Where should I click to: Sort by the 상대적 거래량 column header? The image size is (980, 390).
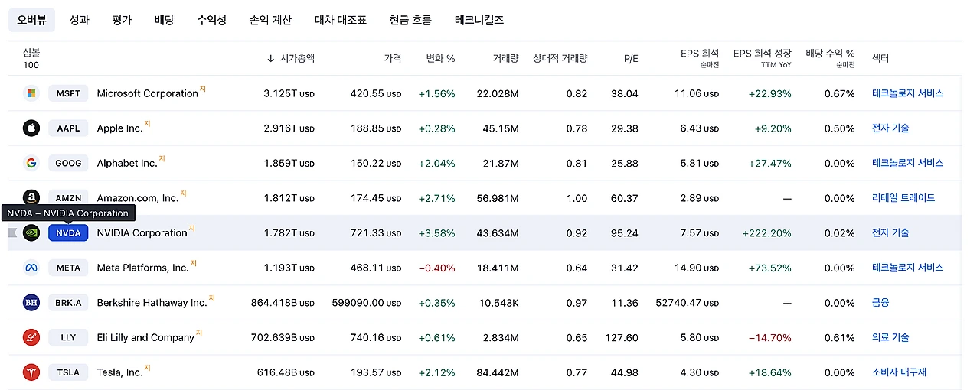[560, 58]
